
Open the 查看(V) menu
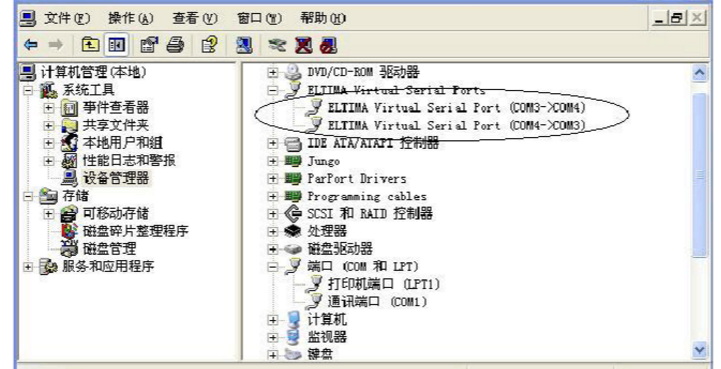coord(195,18)
